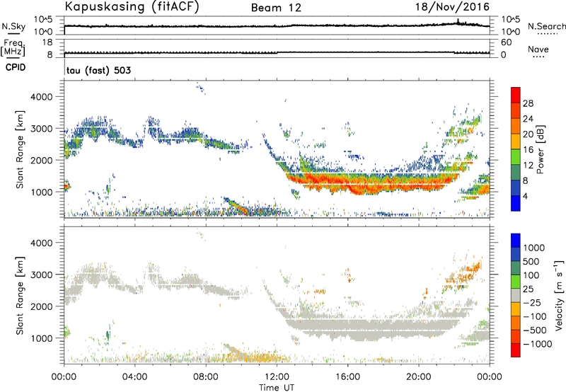The image size is (566, 392).
Task: Click the '28' tick on Power colorbar
Action: 528,103
